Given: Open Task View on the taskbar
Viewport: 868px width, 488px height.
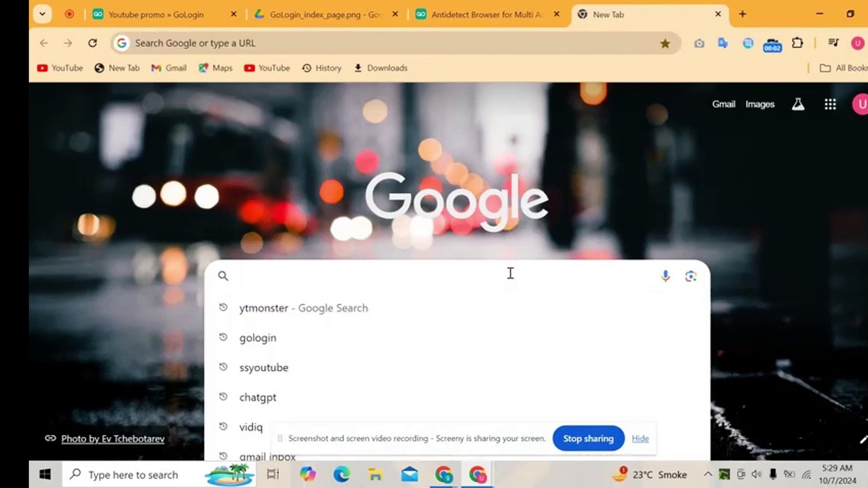Looking at the screenshot, I should point(273,474).
